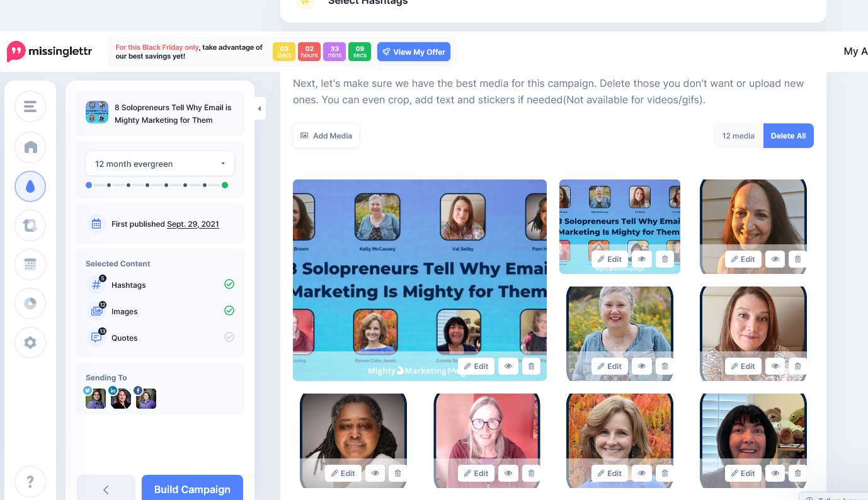Preview the gray-haired woman in flowers photo
The width and height of the screenshot is (868, 500).
pos(642,366)
